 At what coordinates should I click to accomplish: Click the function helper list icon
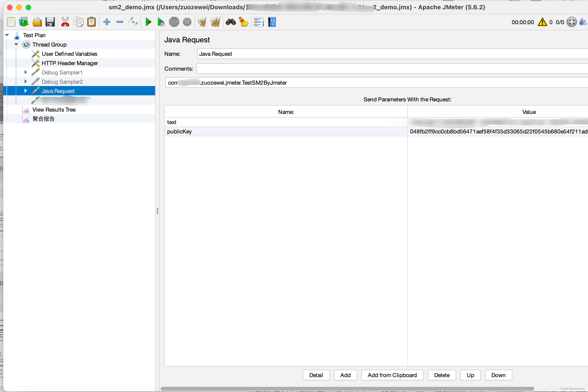259,22
